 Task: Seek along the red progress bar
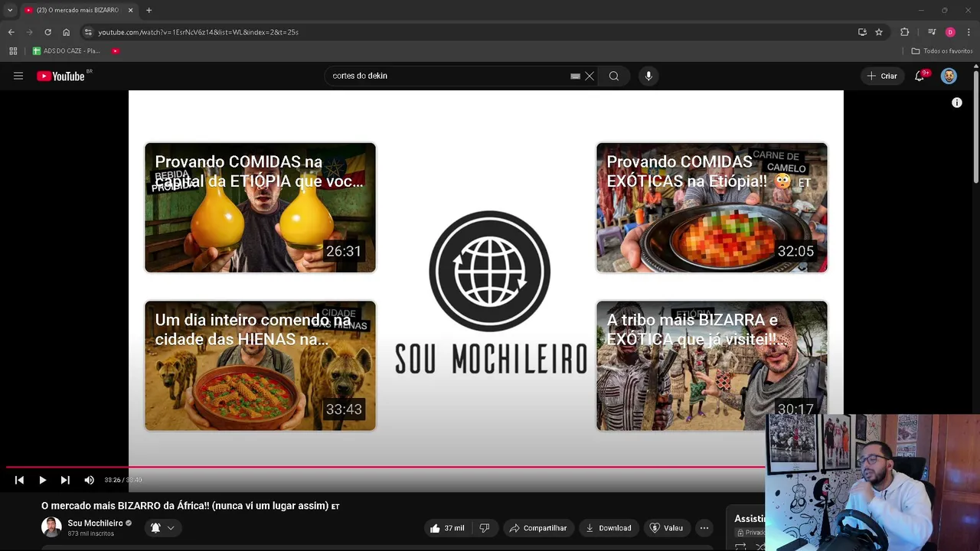point(385,466)
